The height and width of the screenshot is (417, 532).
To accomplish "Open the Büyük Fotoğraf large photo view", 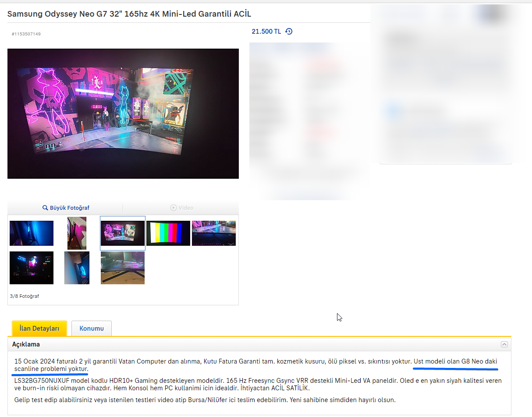I will pos(66,208).
